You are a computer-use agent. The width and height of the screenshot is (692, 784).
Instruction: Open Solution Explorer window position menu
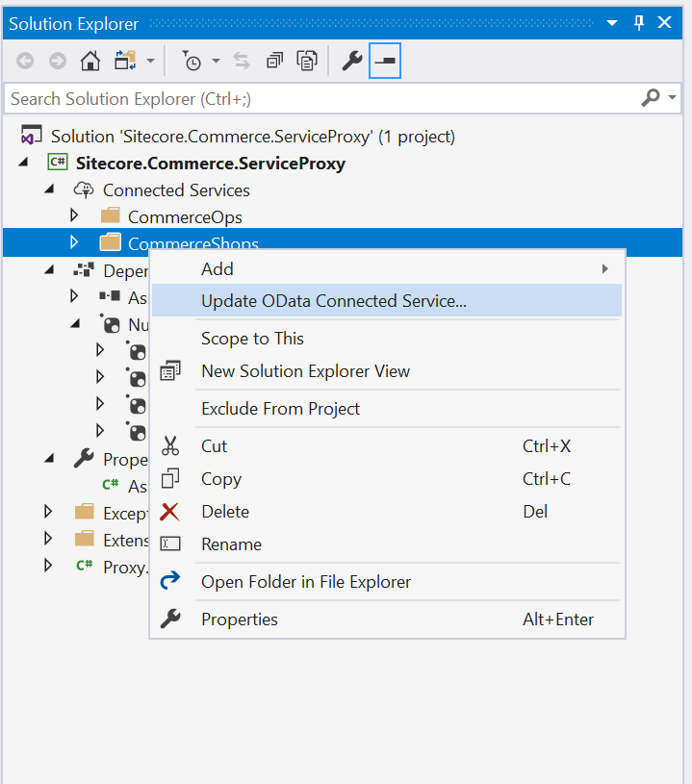611,23
